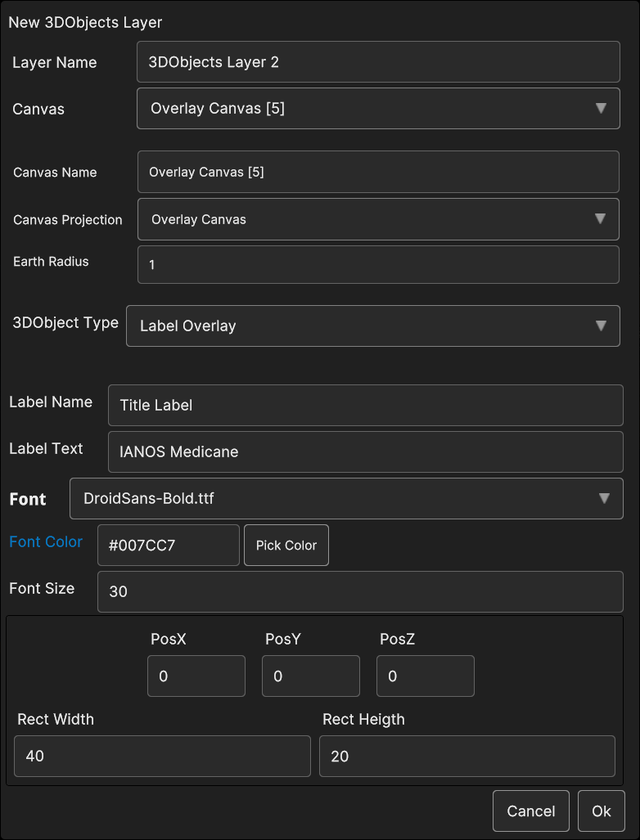
Task: Click the Earth Radius field
Action: point(378,265)
